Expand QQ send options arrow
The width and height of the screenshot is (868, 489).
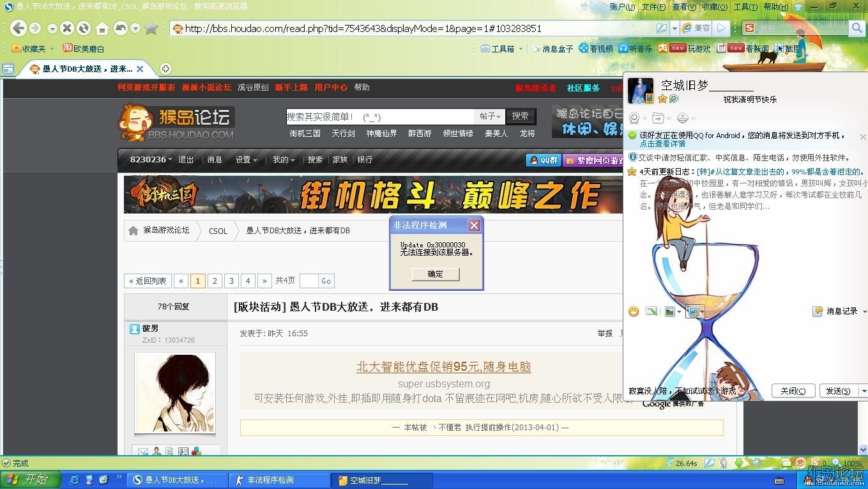[864, 391]
